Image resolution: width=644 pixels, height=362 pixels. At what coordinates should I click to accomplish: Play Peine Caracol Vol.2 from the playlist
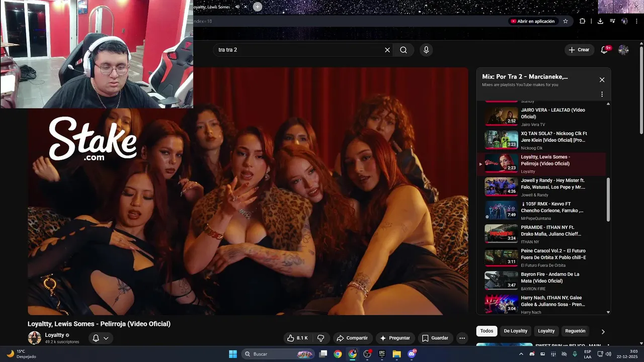(542, 257)
